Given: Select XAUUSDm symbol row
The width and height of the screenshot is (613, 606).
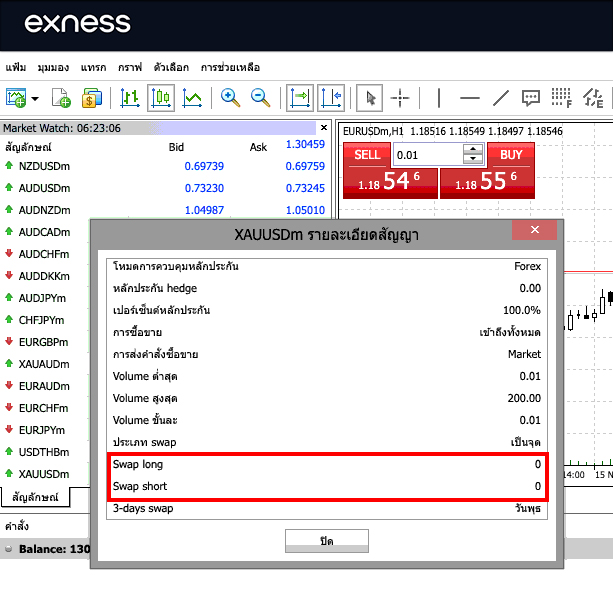Looking at the screenshot, I should coord(44,474).
